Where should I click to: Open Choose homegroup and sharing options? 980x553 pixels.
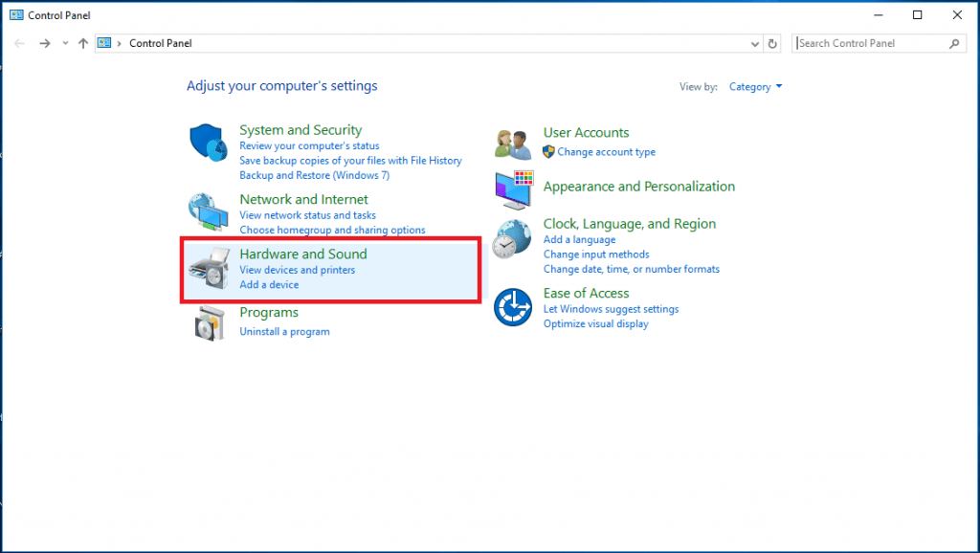[x=332, y=230]
